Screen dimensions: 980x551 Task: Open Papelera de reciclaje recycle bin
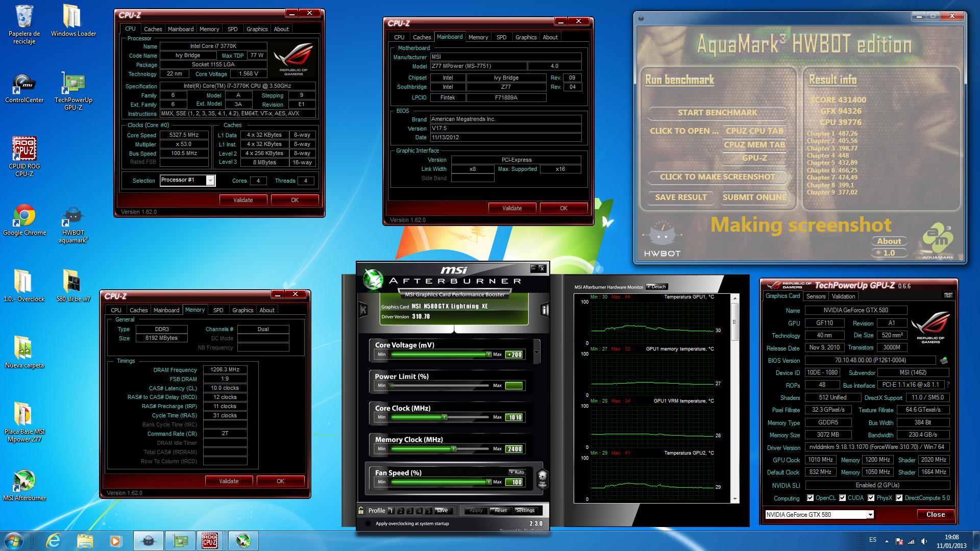tap(24, 24)
